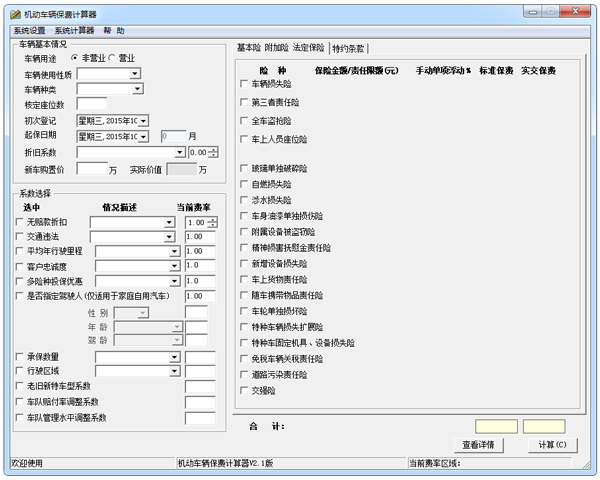Check the 老旧新特车型系数 checkbox
Viewport: 600px width, 480px height.
(x=19, y=386)
